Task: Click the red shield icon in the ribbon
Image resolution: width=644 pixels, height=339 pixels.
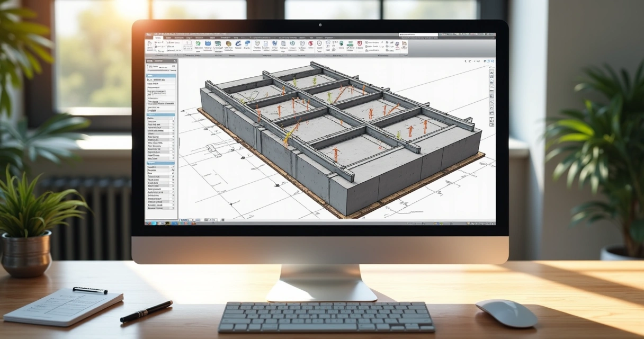Action: tap(360, 43)
